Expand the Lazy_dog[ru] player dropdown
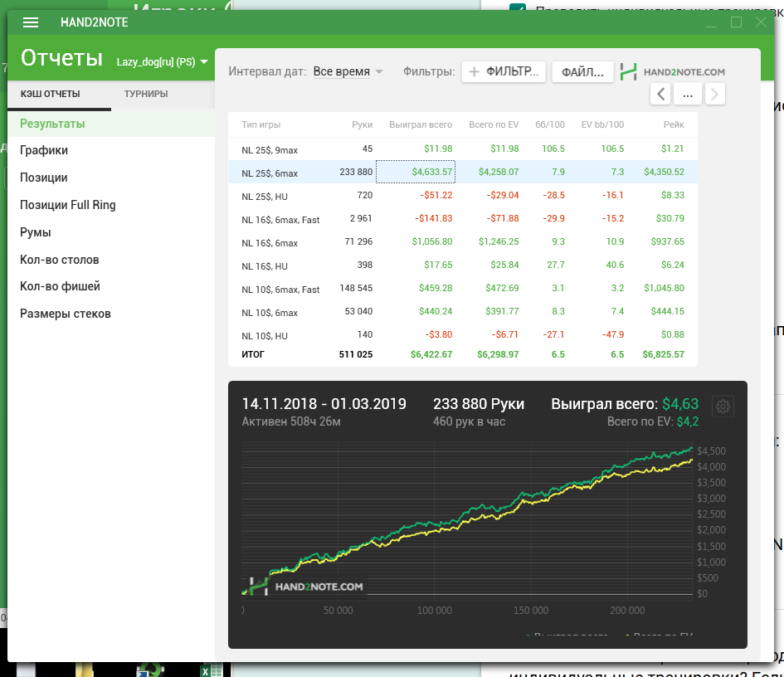This screenshot has height=677, width=784. coord(162,61)
